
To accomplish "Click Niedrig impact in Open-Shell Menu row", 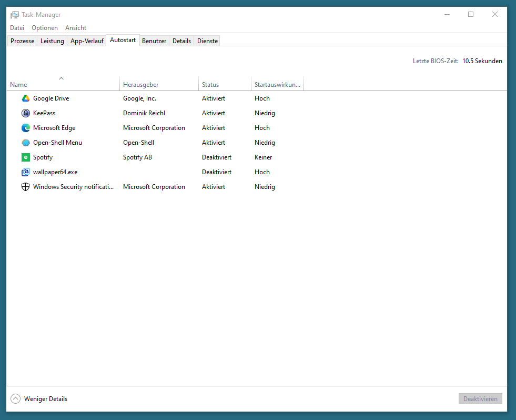I will pyautogui.click(x=265, y=143).
